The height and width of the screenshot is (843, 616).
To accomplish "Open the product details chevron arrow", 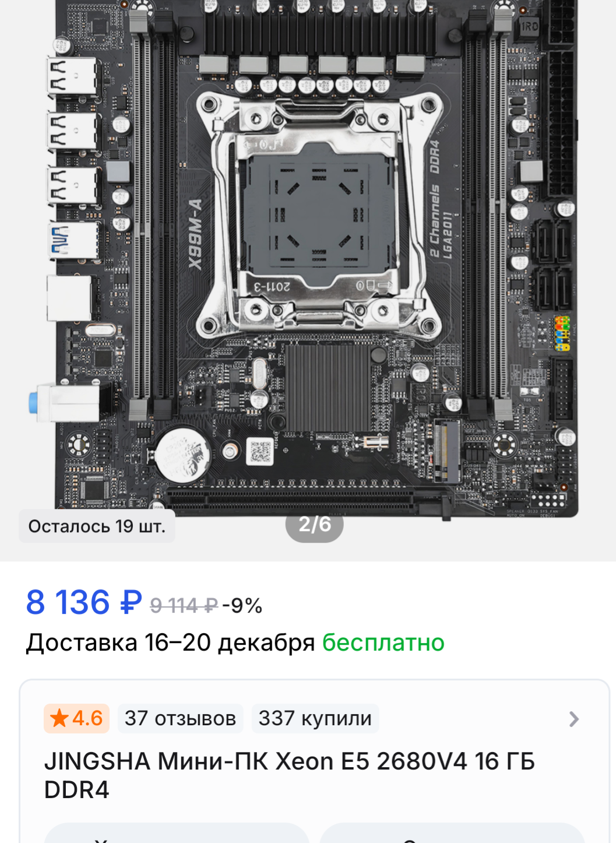I will click(x=574, y=719).
